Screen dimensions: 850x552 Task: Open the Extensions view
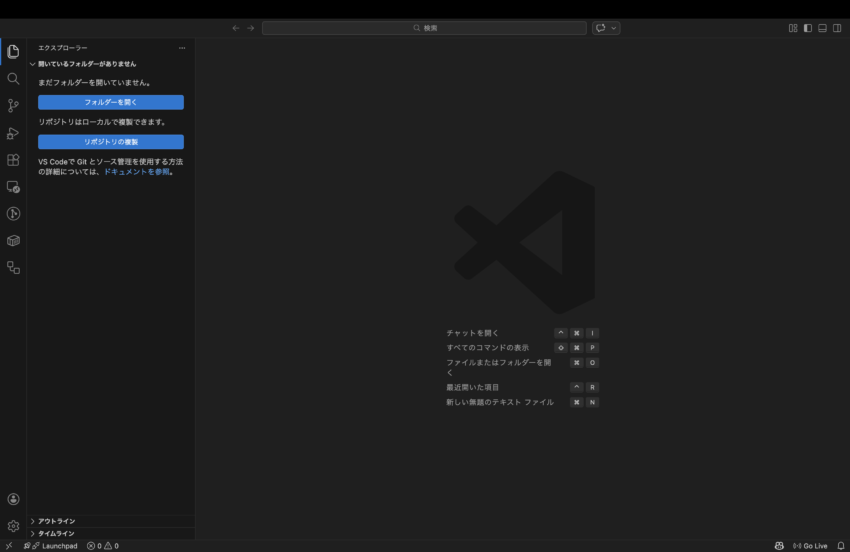point(13,160)
